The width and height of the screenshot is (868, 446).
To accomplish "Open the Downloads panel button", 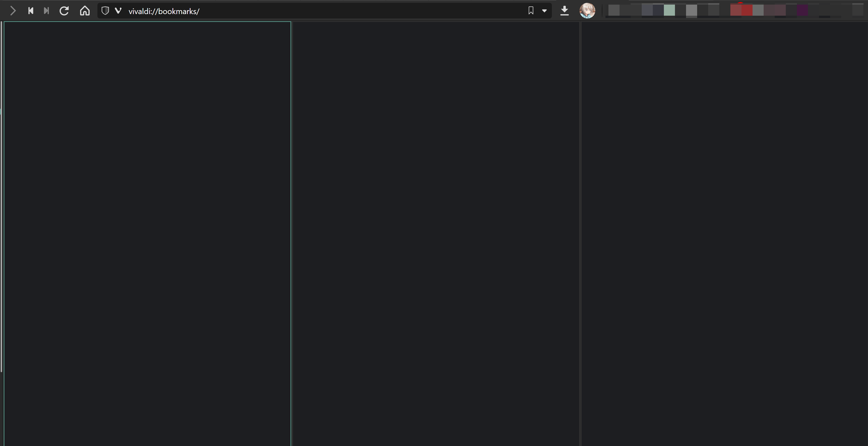I will (564, 11).
